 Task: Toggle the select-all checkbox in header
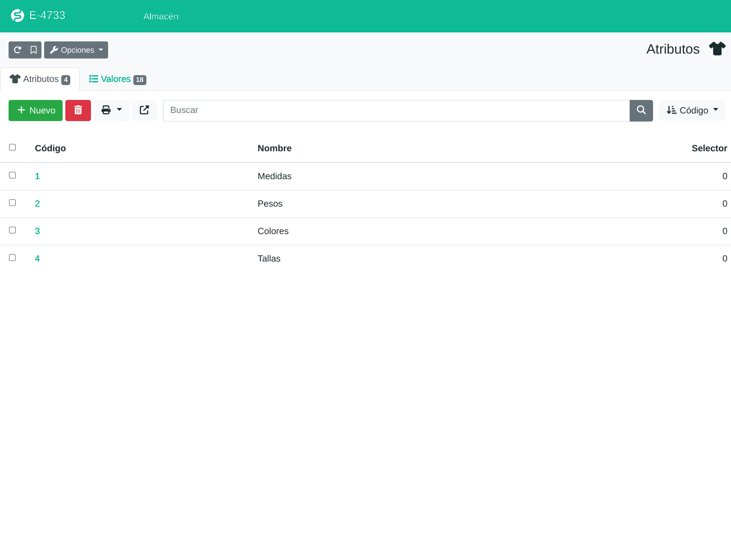pos(13,147)
